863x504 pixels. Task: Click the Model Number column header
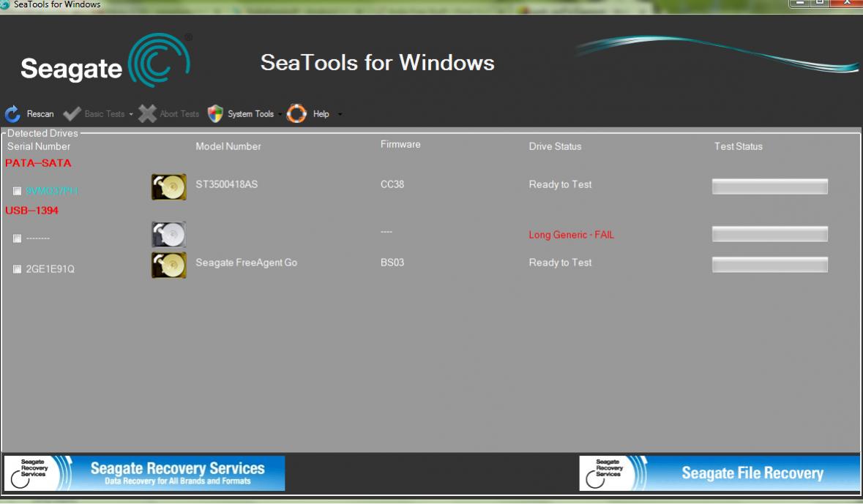(228, 146)
